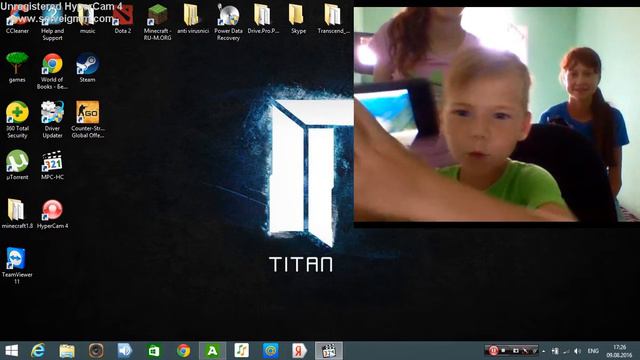Launch MPC-HC desktop shortcut
Screen dimensions: 640x360
click(52, 165)
